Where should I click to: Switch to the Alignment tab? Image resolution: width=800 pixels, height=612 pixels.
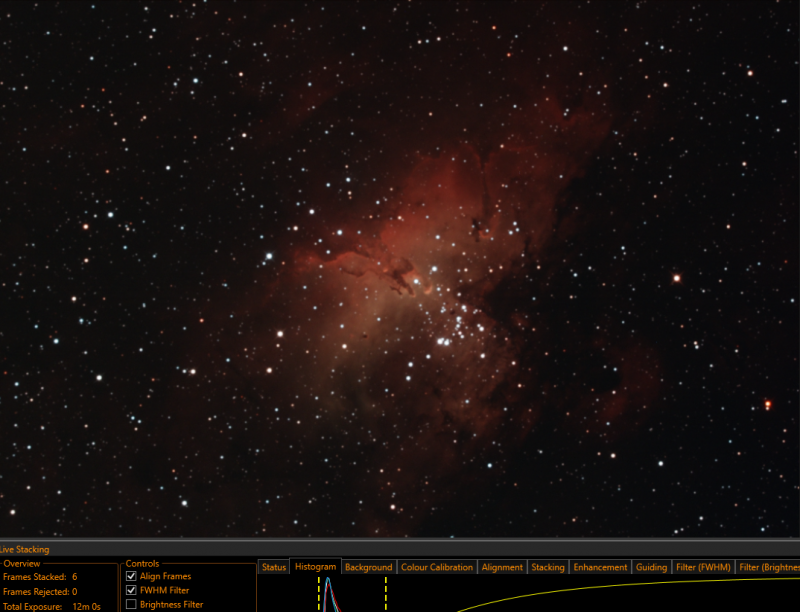coord(502,567)
